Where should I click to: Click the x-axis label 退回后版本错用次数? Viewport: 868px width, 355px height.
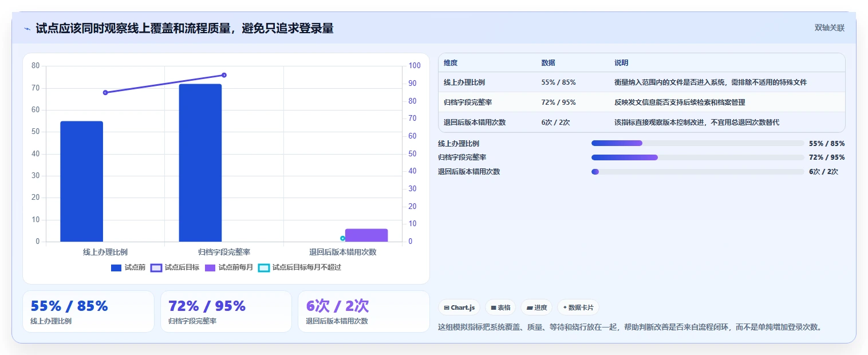[x=343, y=252]
